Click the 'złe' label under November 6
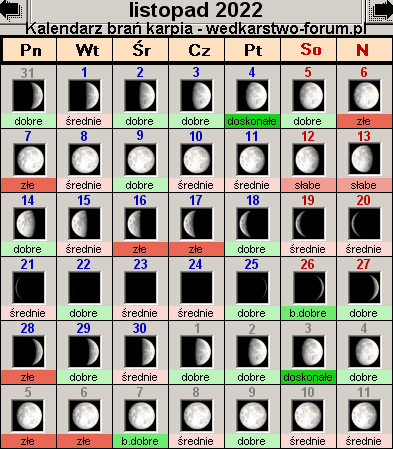 [x=364, y=121]
